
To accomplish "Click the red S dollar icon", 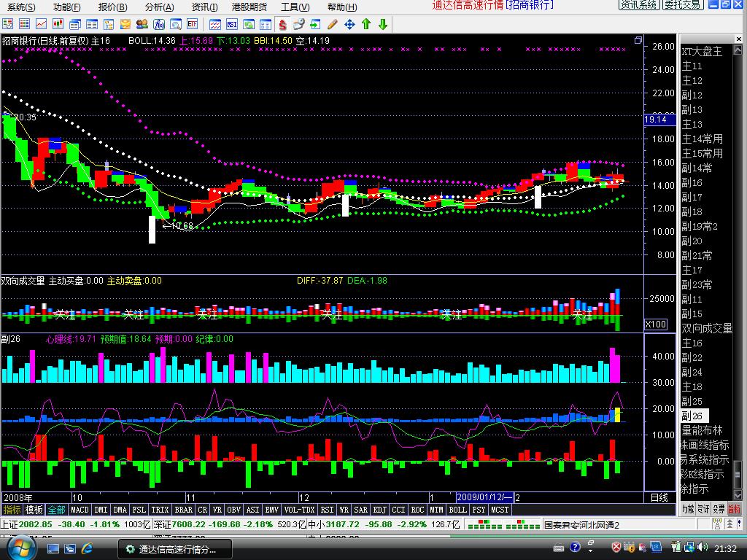I will [x=282, y=24].
